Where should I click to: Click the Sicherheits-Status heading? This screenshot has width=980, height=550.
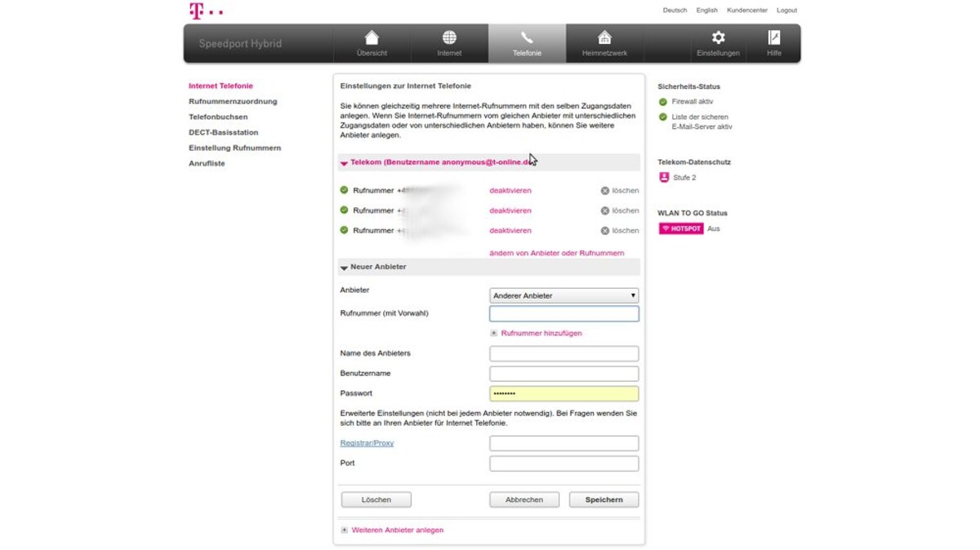[x=689, y=86]
